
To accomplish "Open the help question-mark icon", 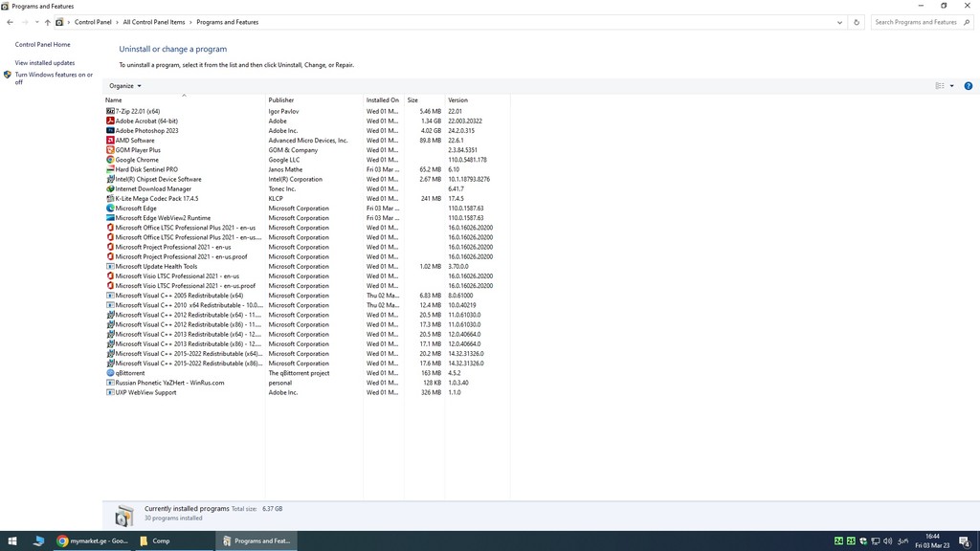I will click(x=969, y=86).
